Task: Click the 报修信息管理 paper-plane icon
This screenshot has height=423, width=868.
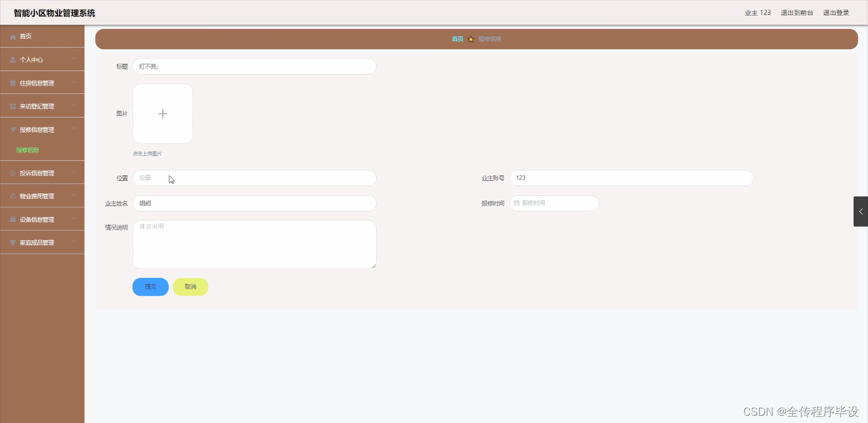Action: (12, 129)
